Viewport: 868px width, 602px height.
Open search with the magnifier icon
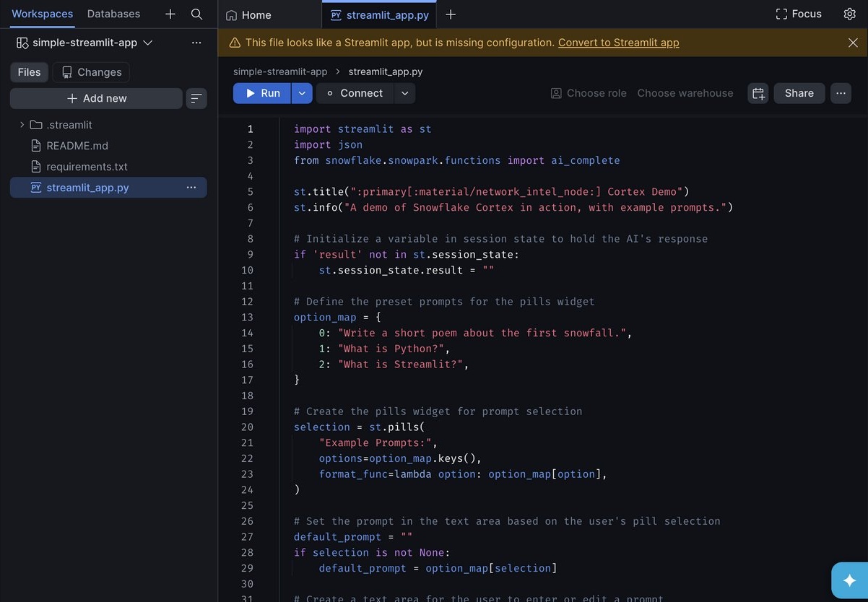tap(196, 14)
